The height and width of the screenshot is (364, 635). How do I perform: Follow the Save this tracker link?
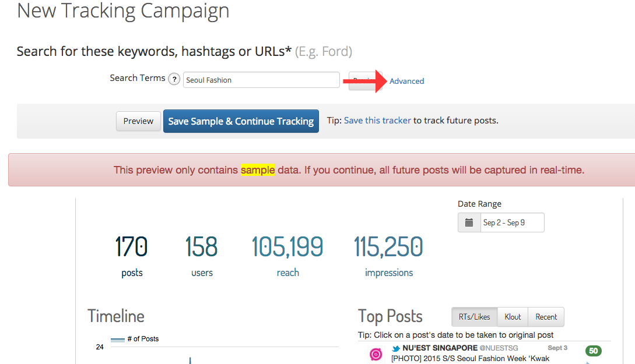pos(377,121)
